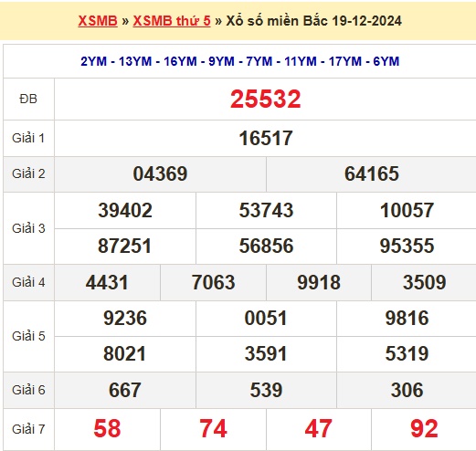
Task: Click the Giải 5 label
Action: (28, 336)
